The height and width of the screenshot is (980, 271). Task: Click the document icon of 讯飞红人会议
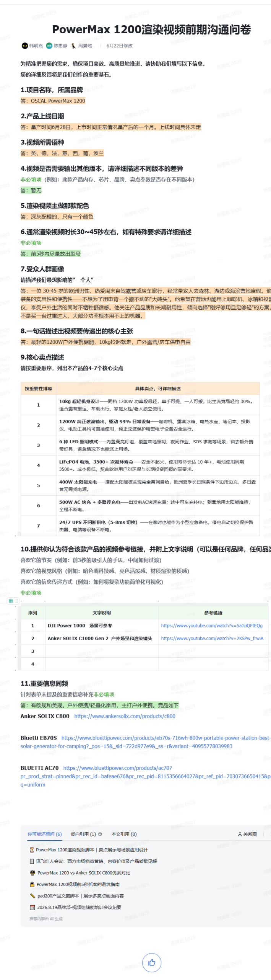(32, 861)
